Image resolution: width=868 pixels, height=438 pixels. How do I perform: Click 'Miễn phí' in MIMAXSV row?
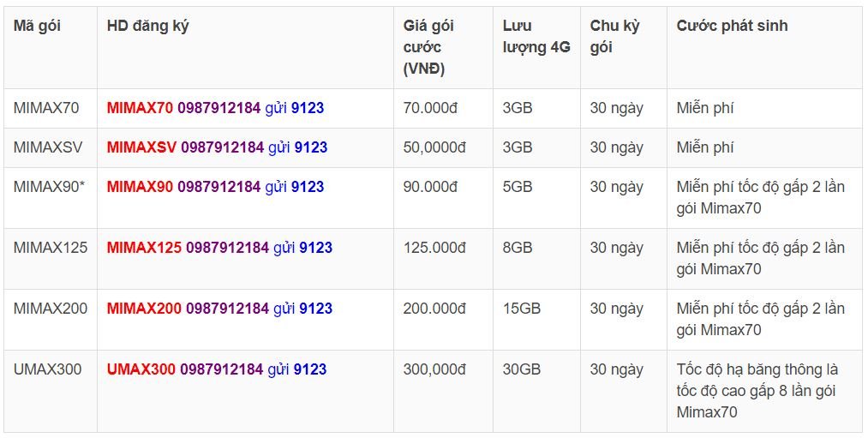705,147
